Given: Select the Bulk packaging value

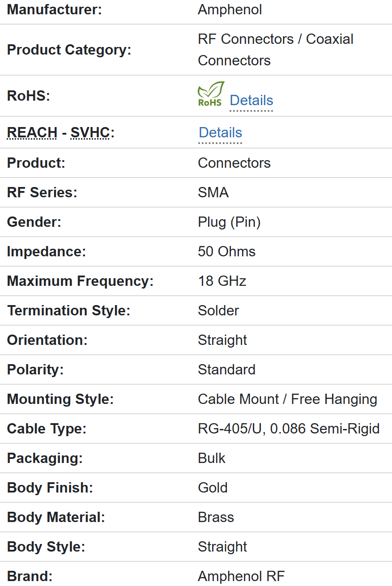Looking at the screenshot, I should point(212,458).
